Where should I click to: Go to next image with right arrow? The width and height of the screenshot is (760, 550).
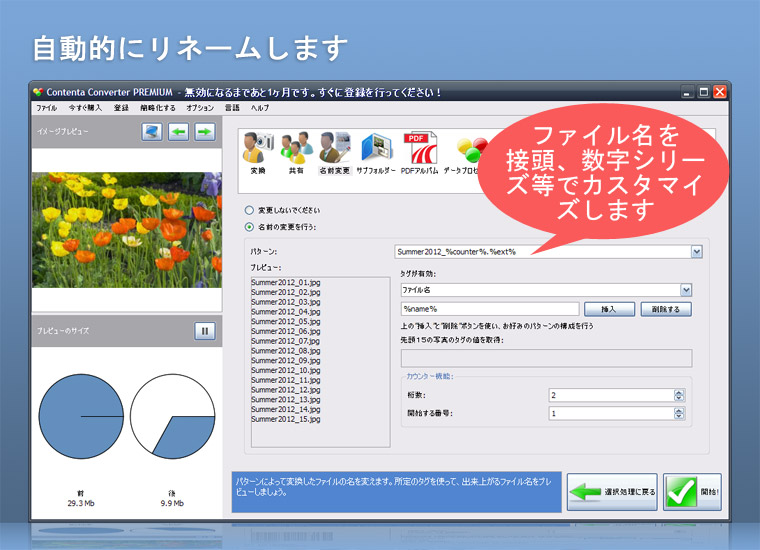pos(205,132)
